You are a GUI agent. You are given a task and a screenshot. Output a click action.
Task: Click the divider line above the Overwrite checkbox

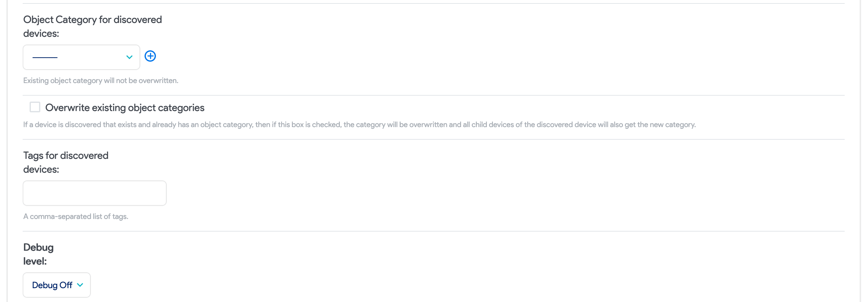[x=433, y=95]
